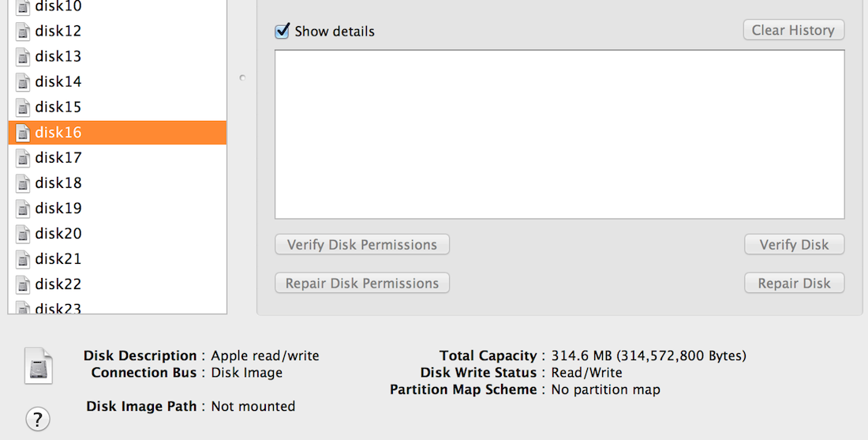
Task: Click Verify Disk Permissions
Action: [x=362, y=244]
